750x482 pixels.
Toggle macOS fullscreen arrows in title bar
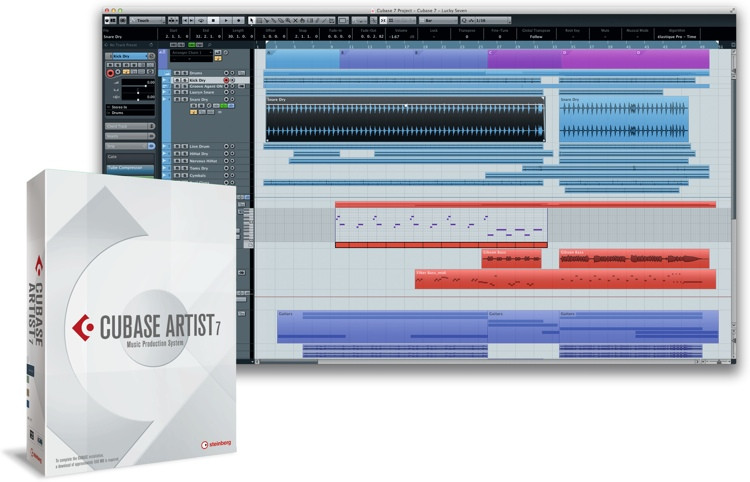pyautogui.click(x=732, y=10)
